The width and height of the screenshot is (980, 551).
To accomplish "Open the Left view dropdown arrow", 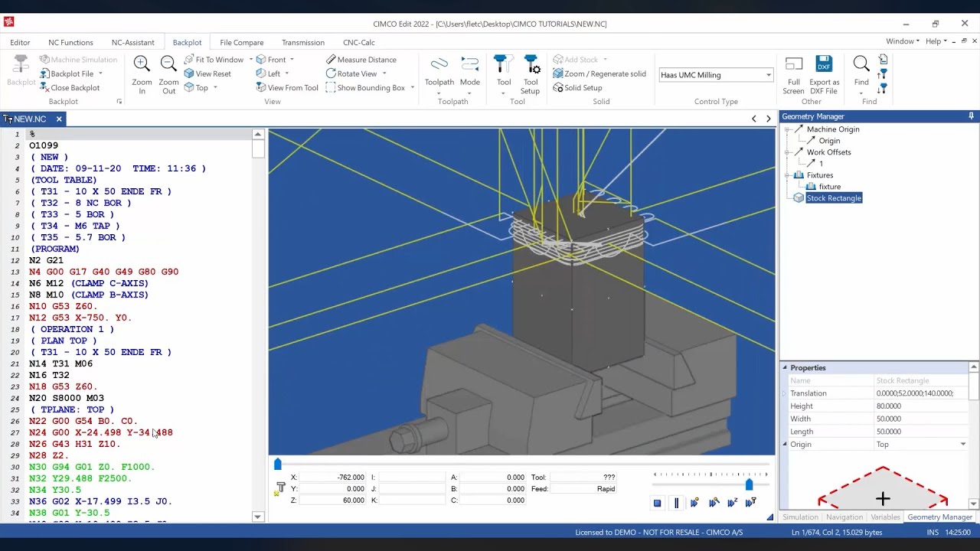I will 286,73.
